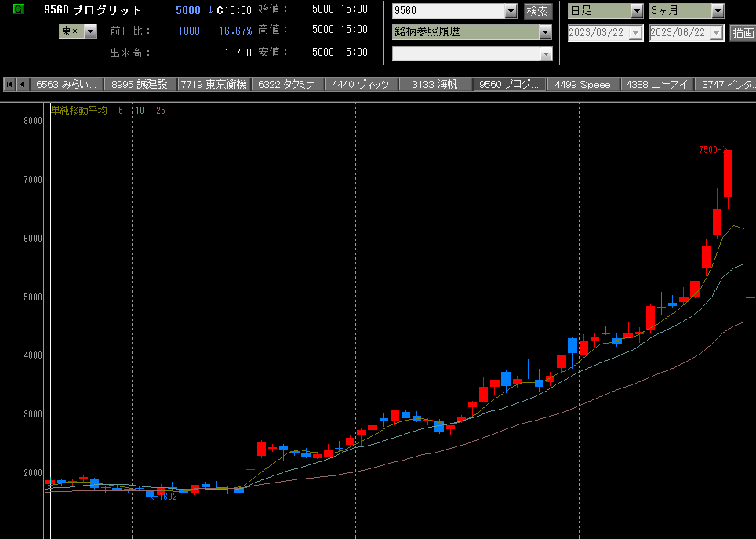The height and width of the screenshot is (539, 756).
Task: Switch to the 7719 東京衡機 tab
Action: point(214,85)
